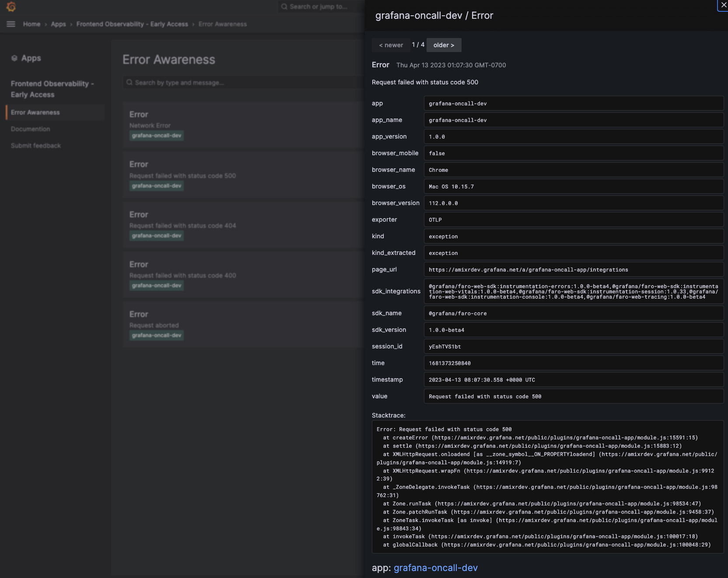Click the Grafana logo in the top bar
The image size is (728, 578).
pos(11,7)
